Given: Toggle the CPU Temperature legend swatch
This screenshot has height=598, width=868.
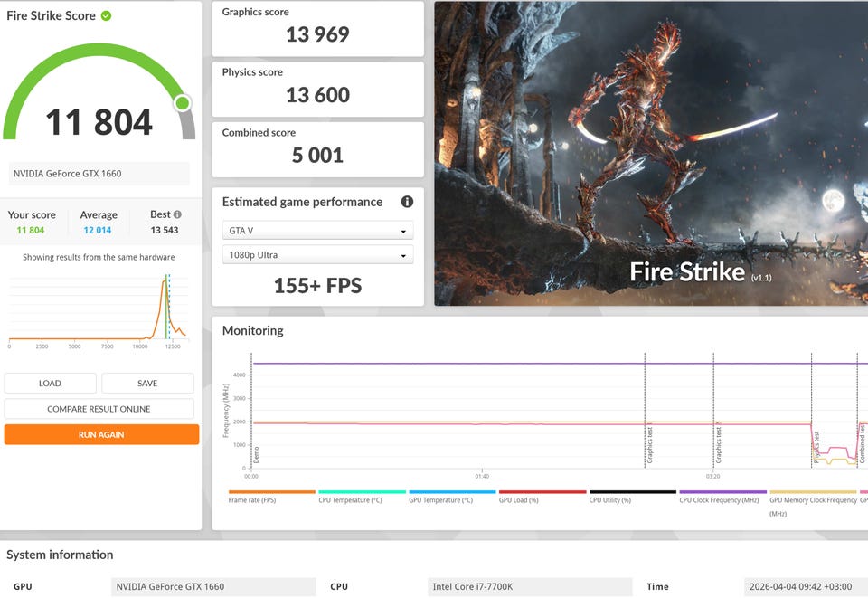Looking at the screenshot, I should pyautogui.click(x=362, y=491).
